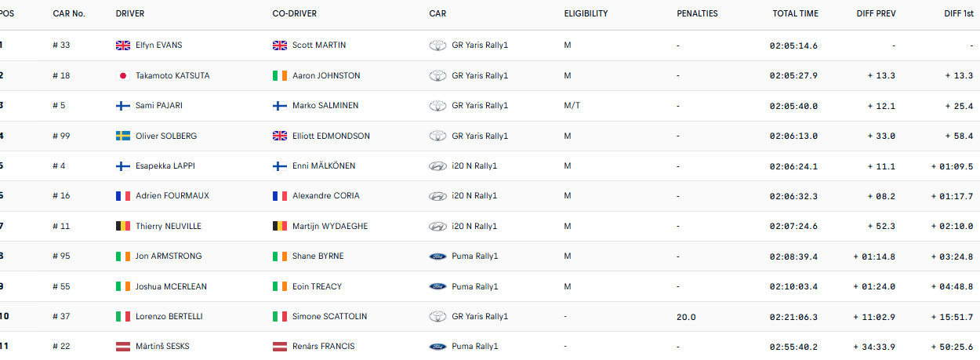
Task: Click the Latvian flag beside Mārtiņš SESKS
Action: [x=122, y=347]
